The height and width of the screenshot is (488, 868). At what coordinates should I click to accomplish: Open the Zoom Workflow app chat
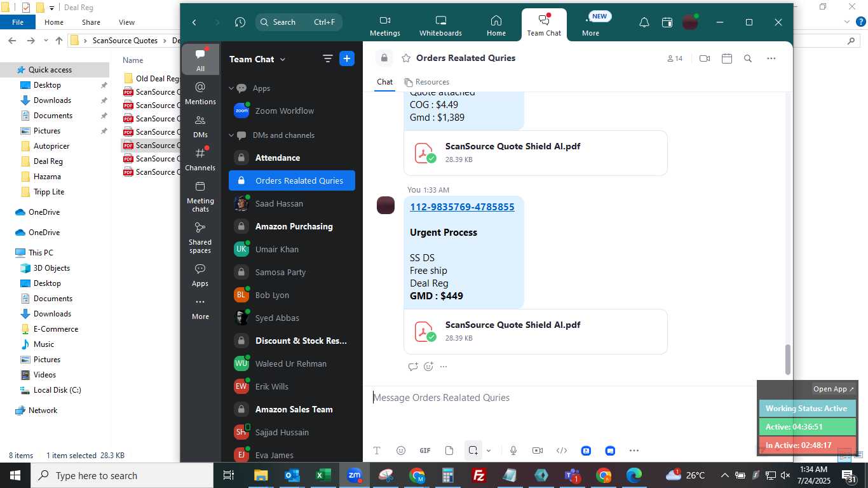pyautogui.click(x=292, y=111)
